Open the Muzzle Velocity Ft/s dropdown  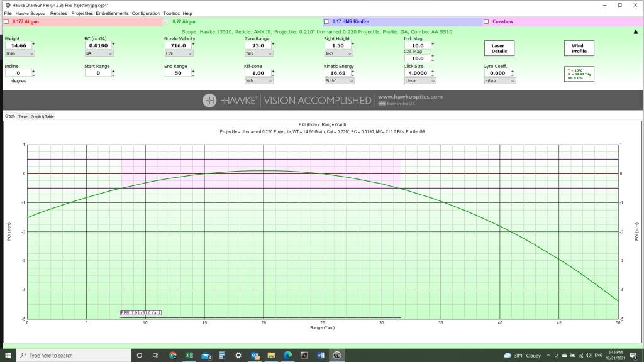pos(179,53)
